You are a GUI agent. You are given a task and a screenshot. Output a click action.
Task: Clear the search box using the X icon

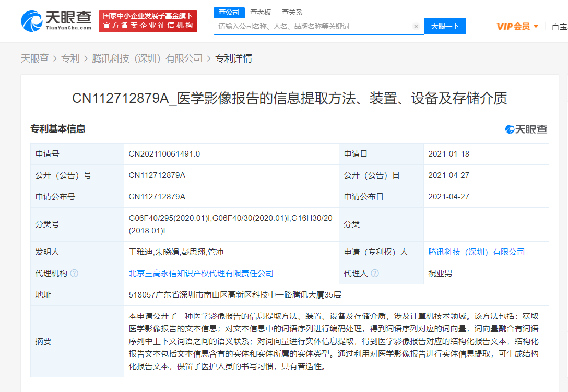416,26
